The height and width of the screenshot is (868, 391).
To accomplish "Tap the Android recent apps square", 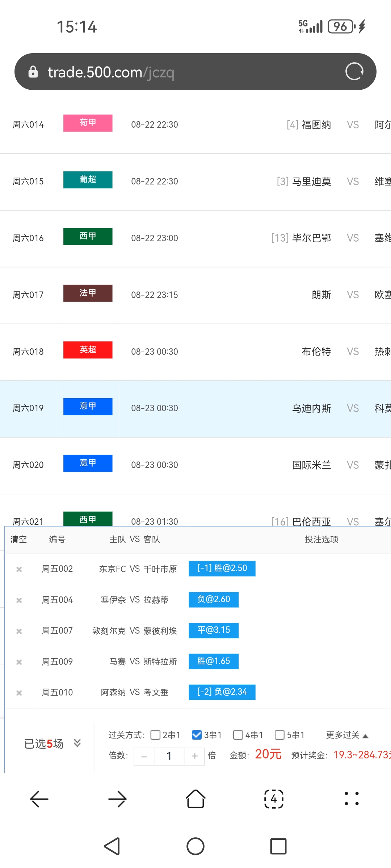I will [x=278, y=846].
